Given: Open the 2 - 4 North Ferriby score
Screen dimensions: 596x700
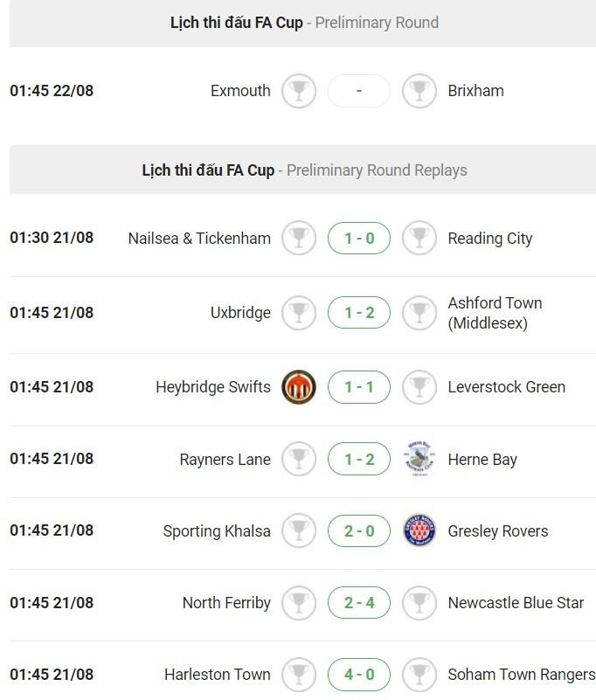Looking at the screenshot, I should tap(359, 602).
